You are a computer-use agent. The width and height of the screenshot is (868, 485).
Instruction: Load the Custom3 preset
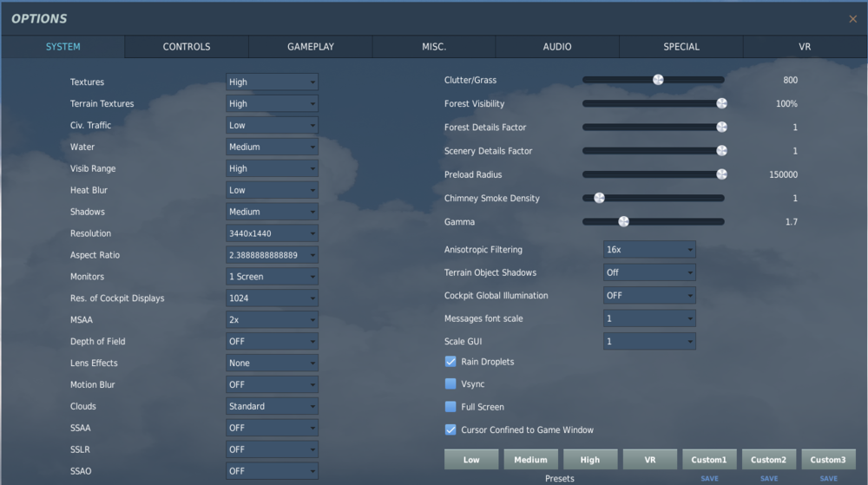(828, 460)
